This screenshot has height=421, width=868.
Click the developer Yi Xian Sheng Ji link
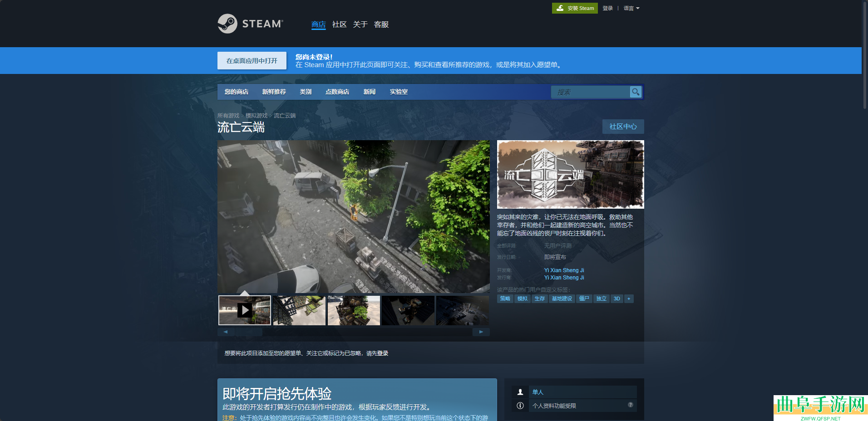click(x=564, y=270)
